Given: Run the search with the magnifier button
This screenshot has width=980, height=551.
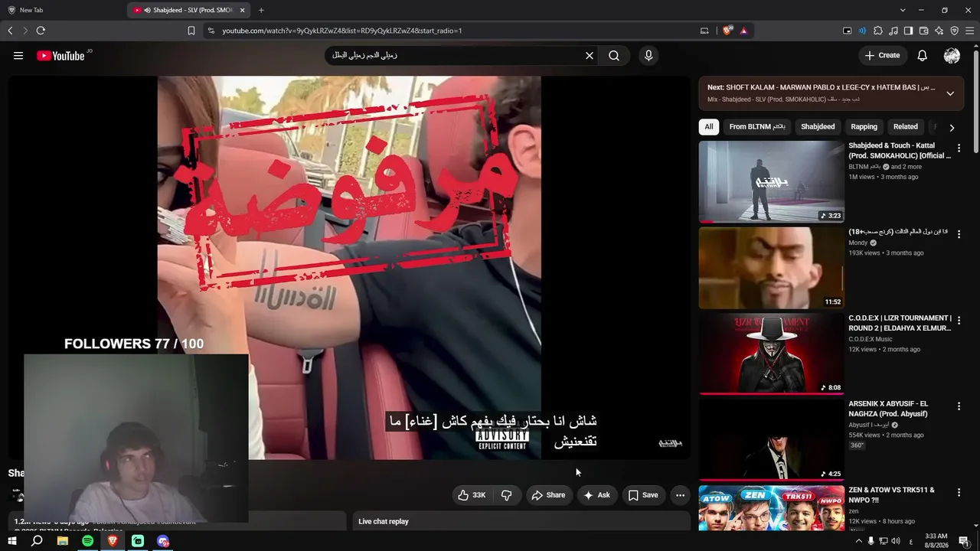Looking at the screenshot, I should click(614, 55).
